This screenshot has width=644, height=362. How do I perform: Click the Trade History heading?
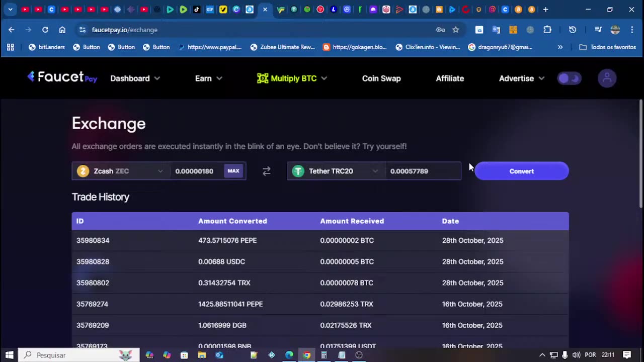click(x=101, y=197)
